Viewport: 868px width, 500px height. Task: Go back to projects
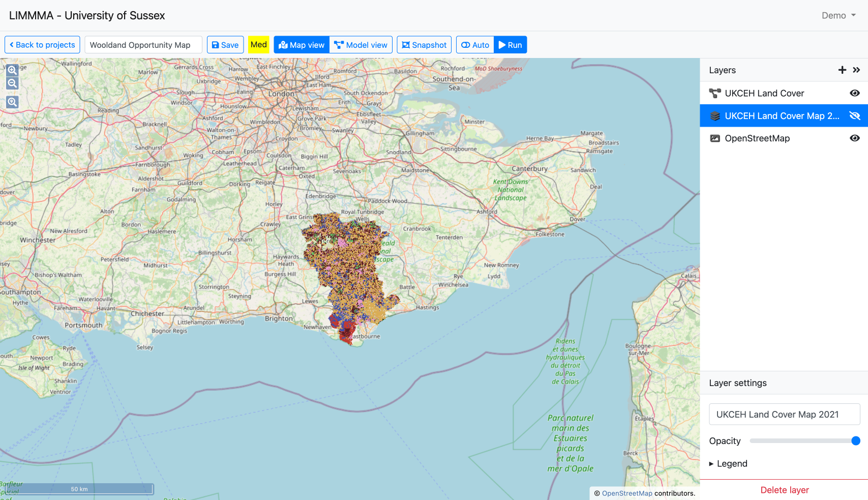(42, 45)
